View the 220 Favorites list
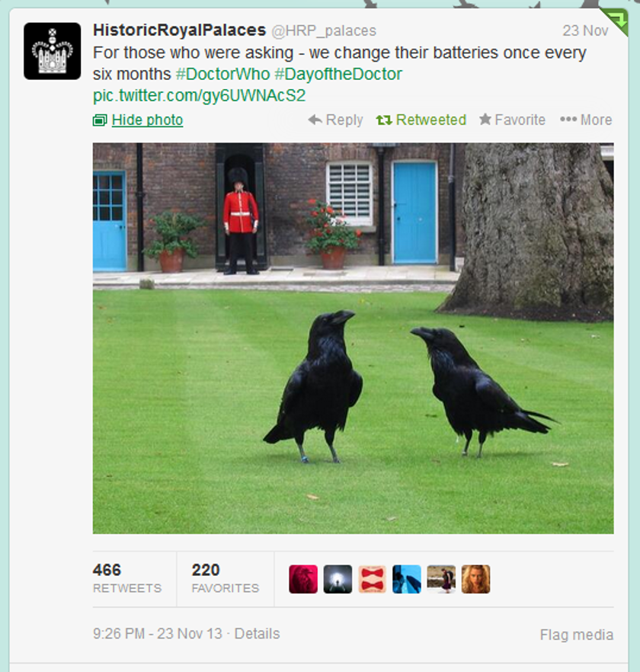 point(226,578)
